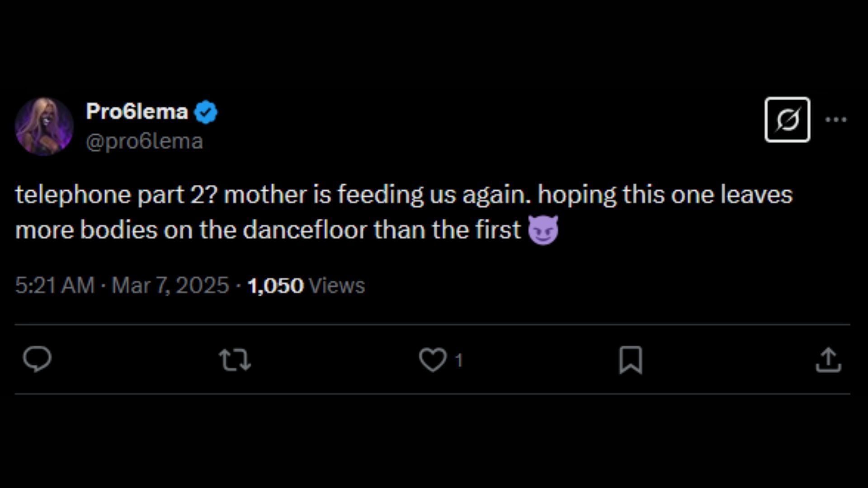868x488 pixels.
Task: Click the Grok explain-this-post icon
Action: (x=787, y=120)
